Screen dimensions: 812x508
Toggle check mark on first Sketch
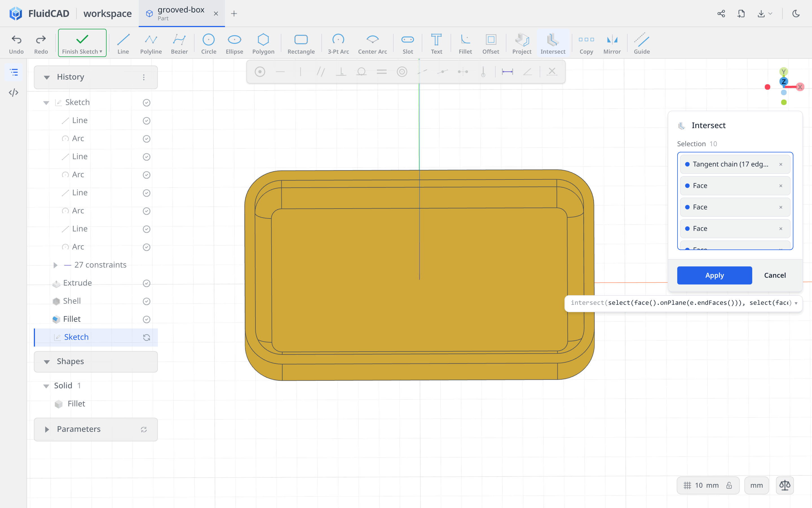146,102
